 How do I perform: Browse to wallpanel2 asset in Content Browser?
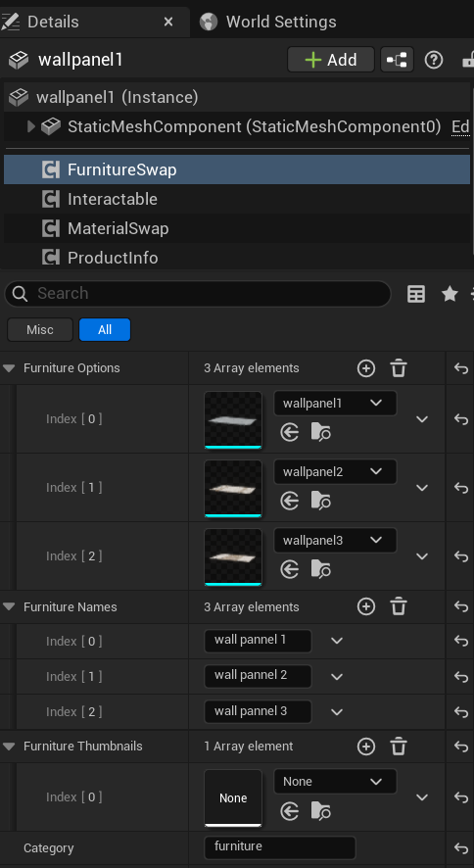[321, 501]
